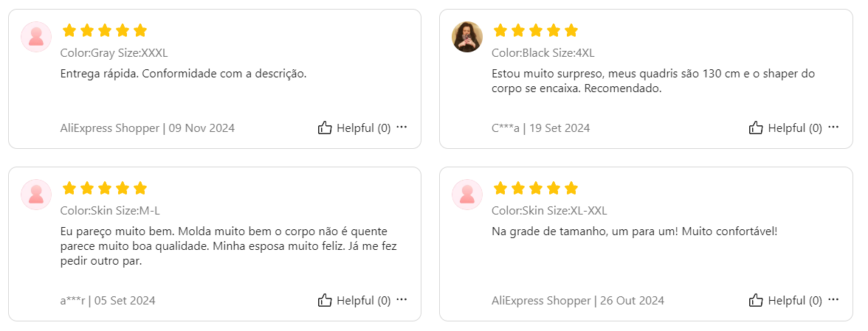Viewport: 868px width, 331px height.
Task: Click reviewer name a***r
Action: tap(72, 301)
